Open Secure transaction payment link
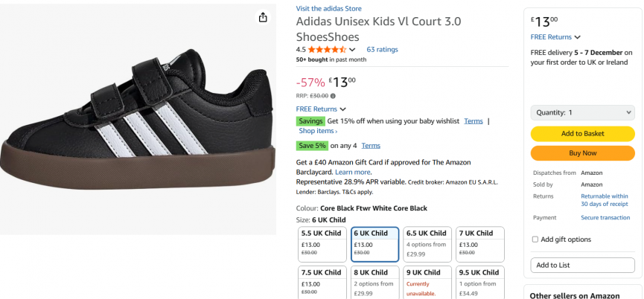The image size is (644, 299). pyautogui.click(x=605, y=218)
